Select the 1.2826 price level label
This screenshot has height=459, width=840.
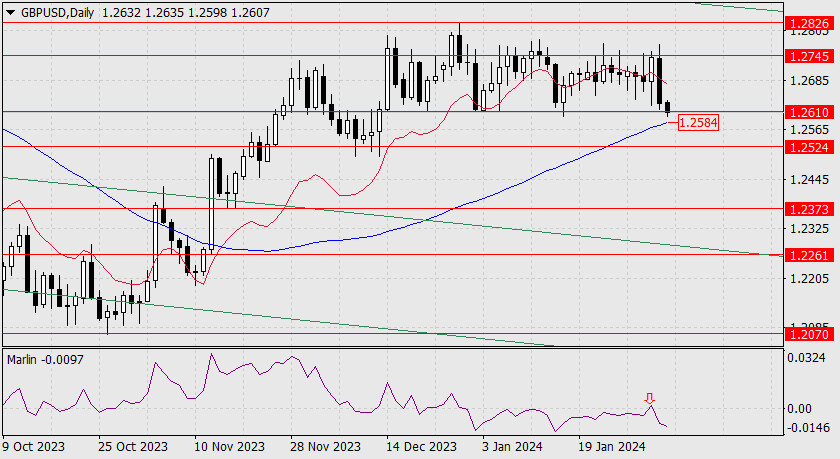[809, 24]
